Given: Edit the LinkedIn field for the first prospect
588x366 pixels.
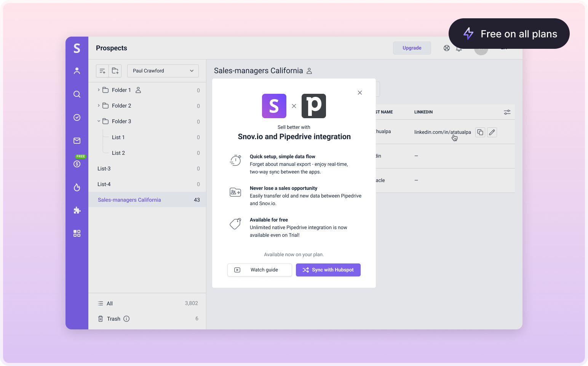Looking at the screenshot, I should pos(492,132).
